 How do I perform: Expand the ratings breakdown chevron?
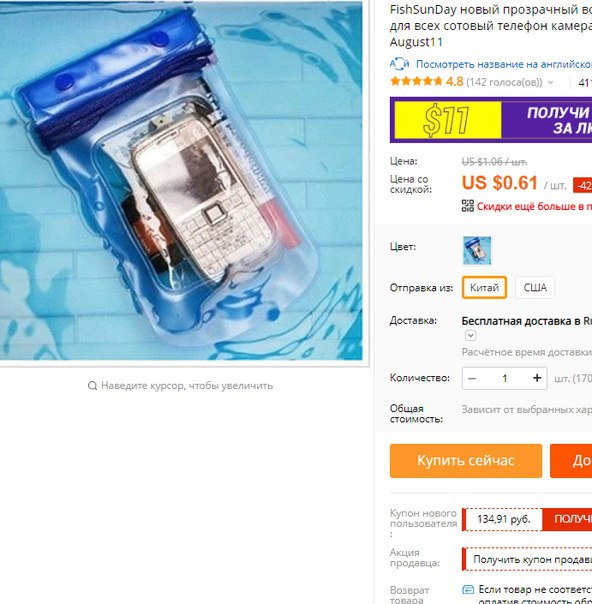click(x=550, y=82)
